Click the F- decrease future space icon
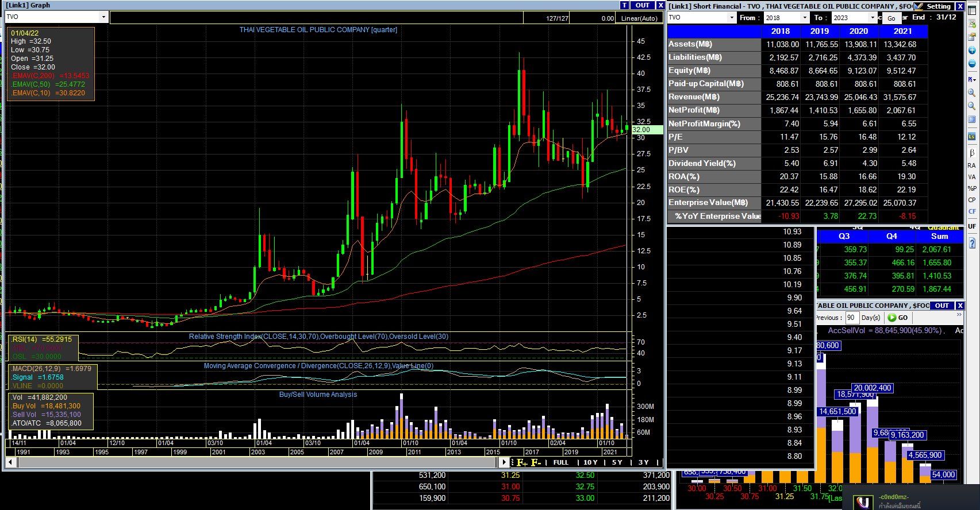This screenshot has height=510, width=980. (x=536, y=462)
